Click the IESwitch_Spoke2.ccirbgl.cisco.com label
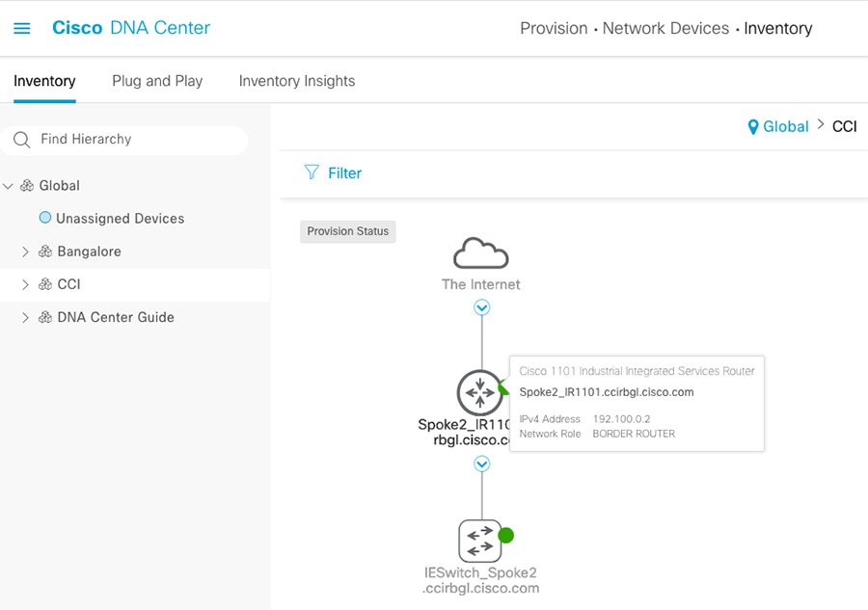Image resolution: width=868 pixels, height=610 pixels. click(480, 580)
